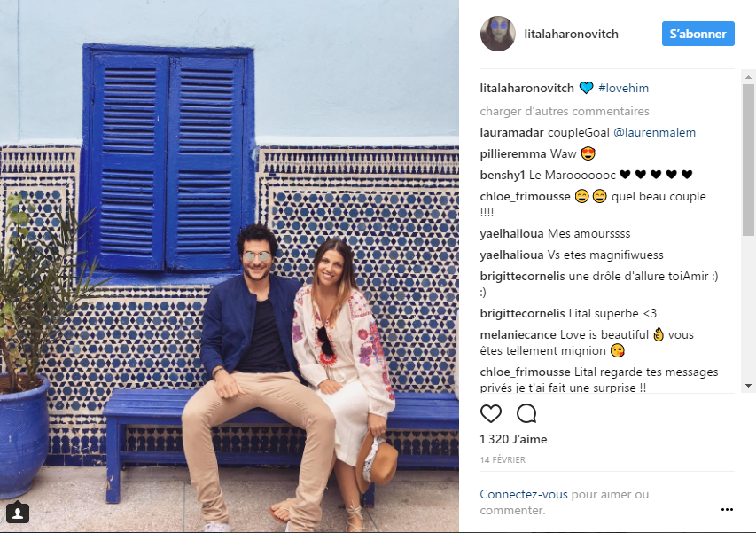Screen dimensions: 756x533
Task: Open litalaharonovitch profile avatar
Action: point(498,34)
